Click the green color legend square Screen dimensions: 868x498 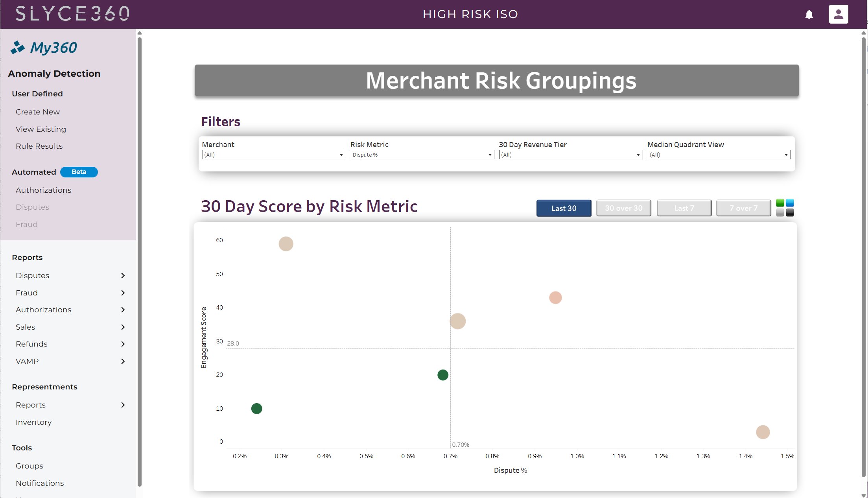(780, 203)
